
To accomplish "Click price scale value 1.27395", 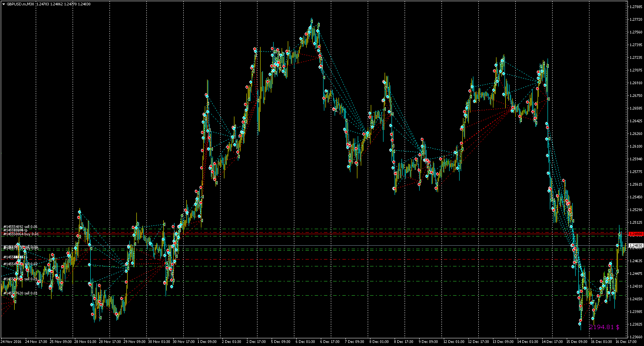I will pos(637,45).
